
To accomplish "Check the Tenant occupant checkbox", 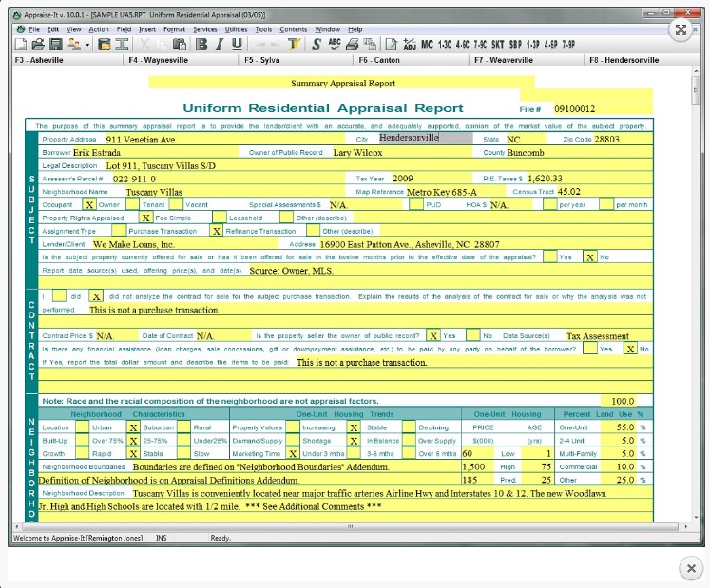I will click(x=132, y=204).
